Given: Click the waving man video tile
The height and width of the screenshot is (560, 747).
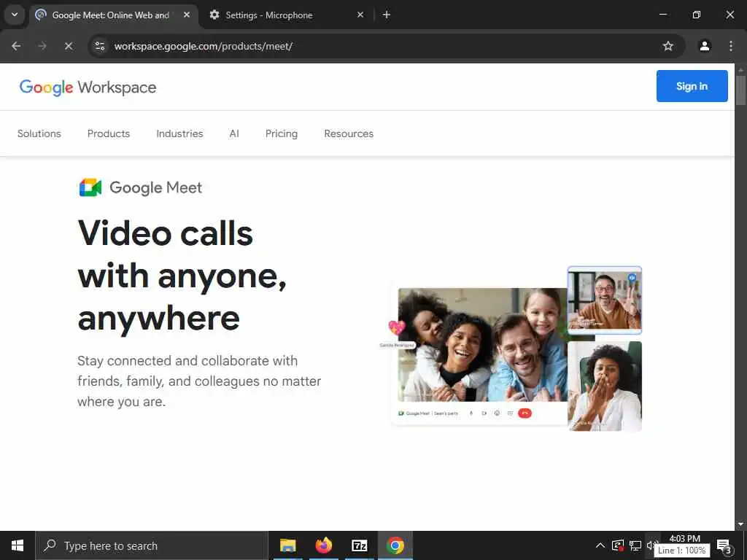Looking at the screenshot, I should [x=605, y=300].
